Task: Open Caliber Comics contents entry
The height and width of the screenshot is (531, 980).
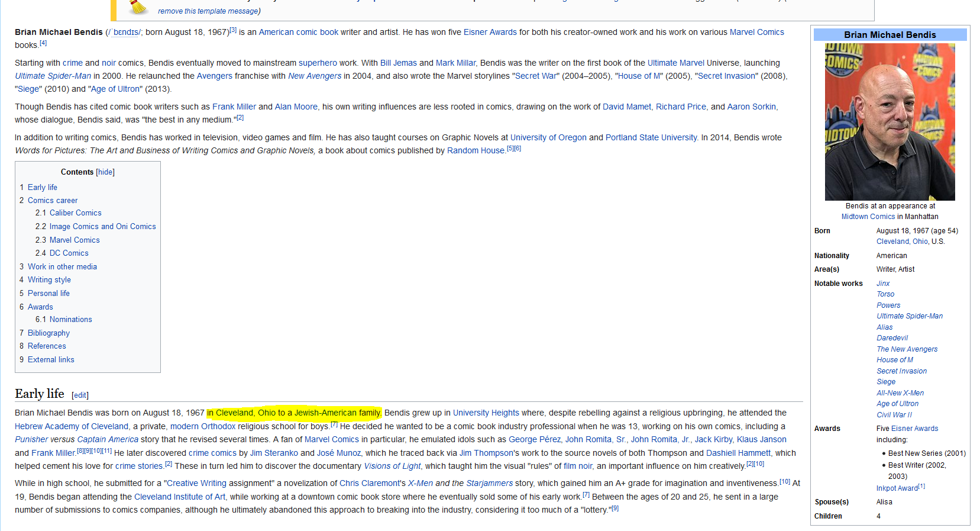Action: 76,213
